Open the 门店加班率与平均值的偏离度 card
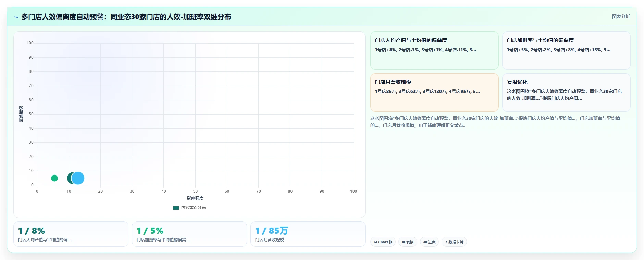Viewport: 644px width, 260px height. [x=566, y=51]
